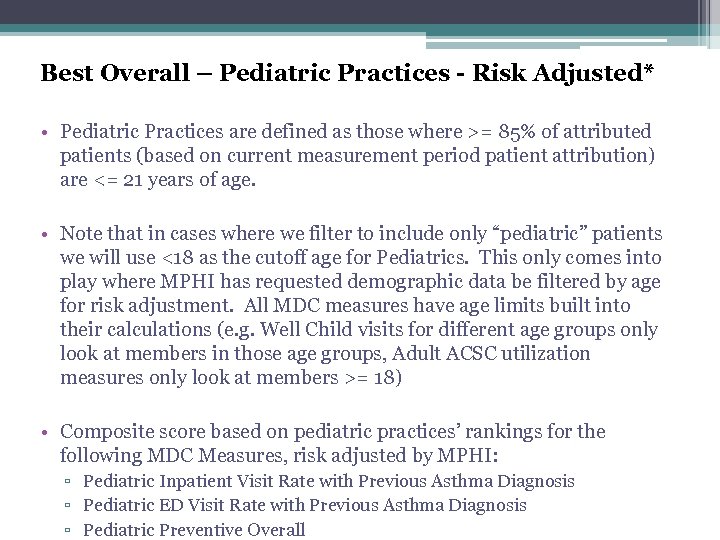This screenshot has height=540, width=720.
Task: Click the square sub-bullet before "Pediatric ED Visit Rate"
Action: point(72,506)
